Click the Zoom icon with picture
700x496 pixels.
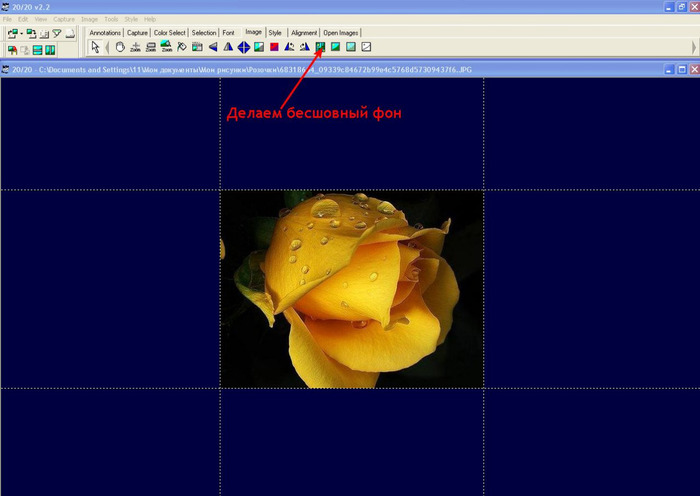[x=166, y=46]
